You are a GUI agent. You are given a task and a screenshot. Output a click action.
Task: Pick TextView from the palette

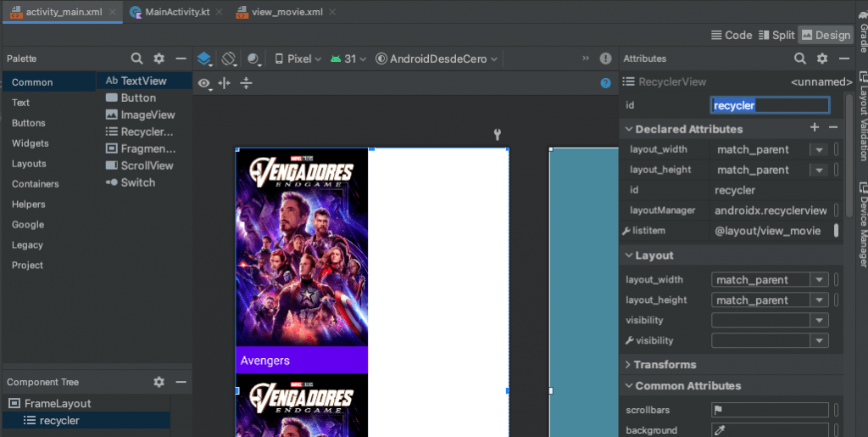[x=144, y=81]
